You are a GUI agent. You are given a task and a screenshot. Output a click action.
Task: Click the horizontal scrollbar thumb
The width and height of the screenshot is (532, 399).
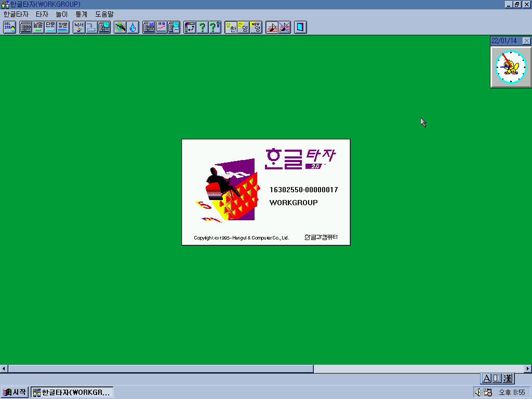point(161,368)
